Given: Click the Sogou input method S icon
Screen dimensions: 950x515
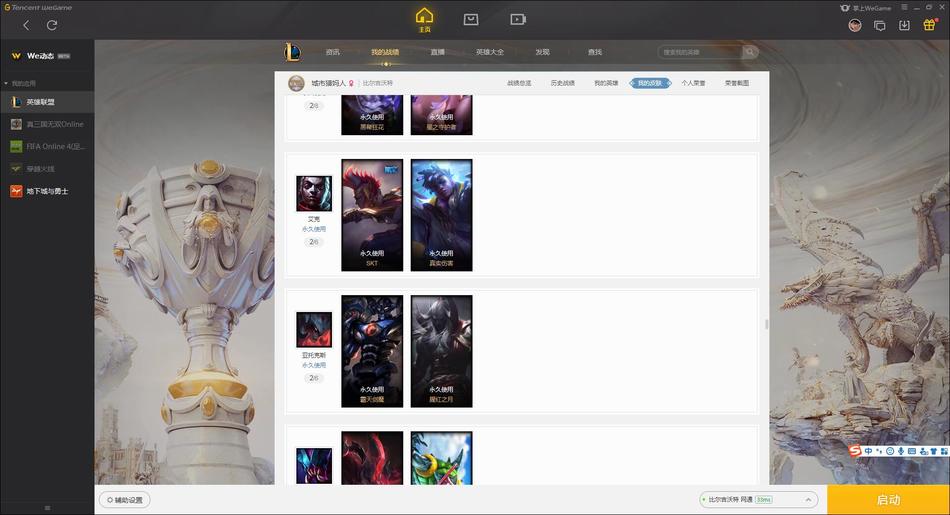Looking at the screenshot, I should coord(855,451).
